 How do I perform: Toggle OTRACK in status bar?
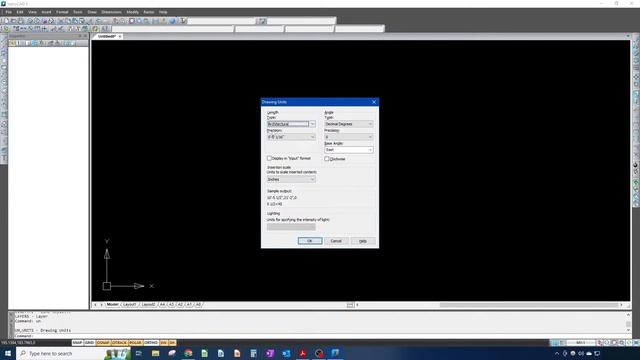(119, 343)
